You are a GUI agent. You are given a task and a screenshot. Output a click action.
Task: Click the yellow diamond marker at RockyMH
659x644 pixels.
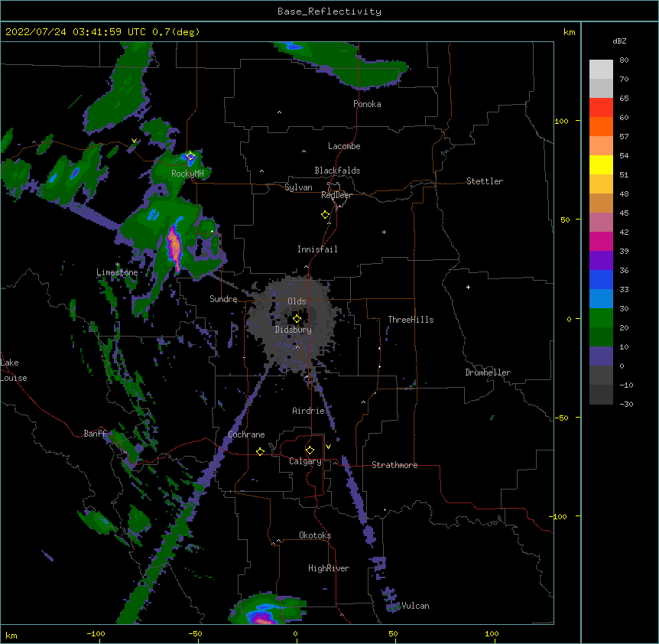click(190, 156)
